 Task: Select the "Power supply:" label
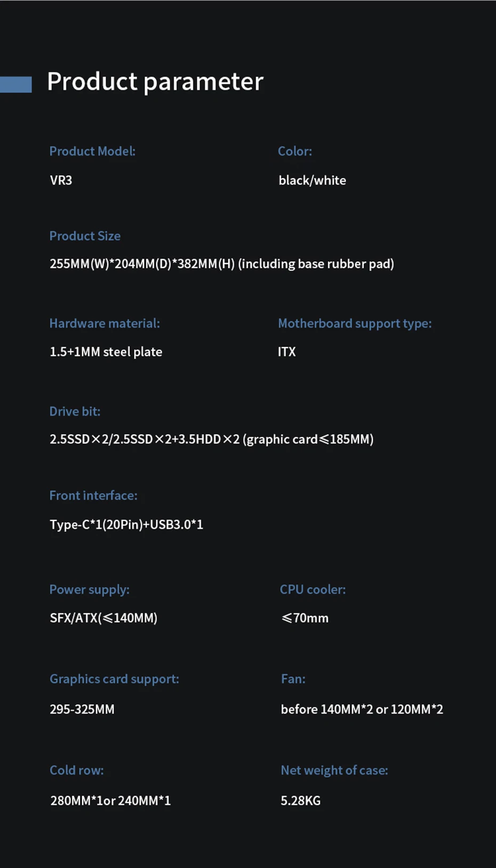(90, 589)
